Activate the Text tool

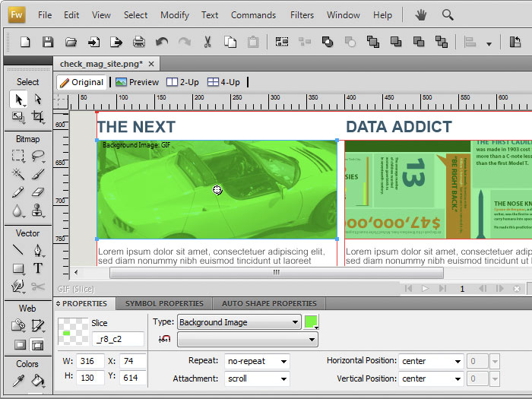[x=37, y=268]
